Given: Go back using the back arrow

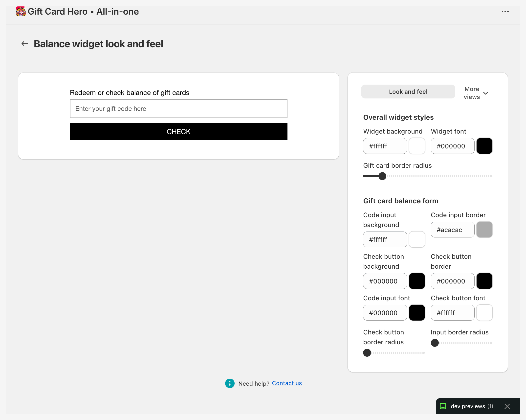Looking at the screenshot, I should (x=24, y=44).
